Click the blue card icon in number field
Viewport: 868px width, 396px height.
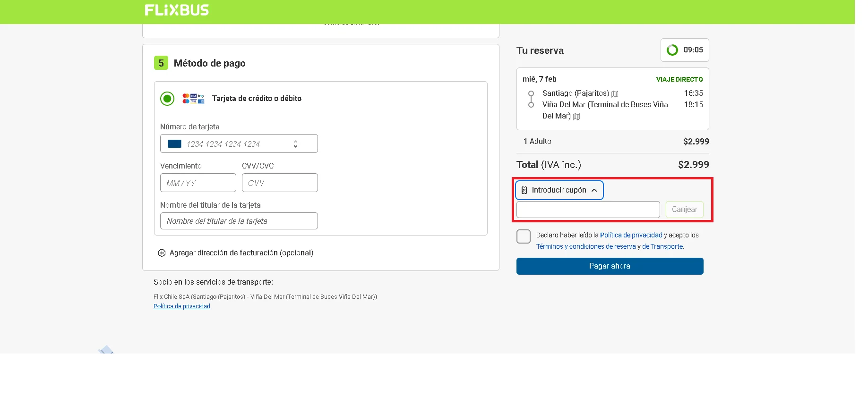(x=174, y=144)
